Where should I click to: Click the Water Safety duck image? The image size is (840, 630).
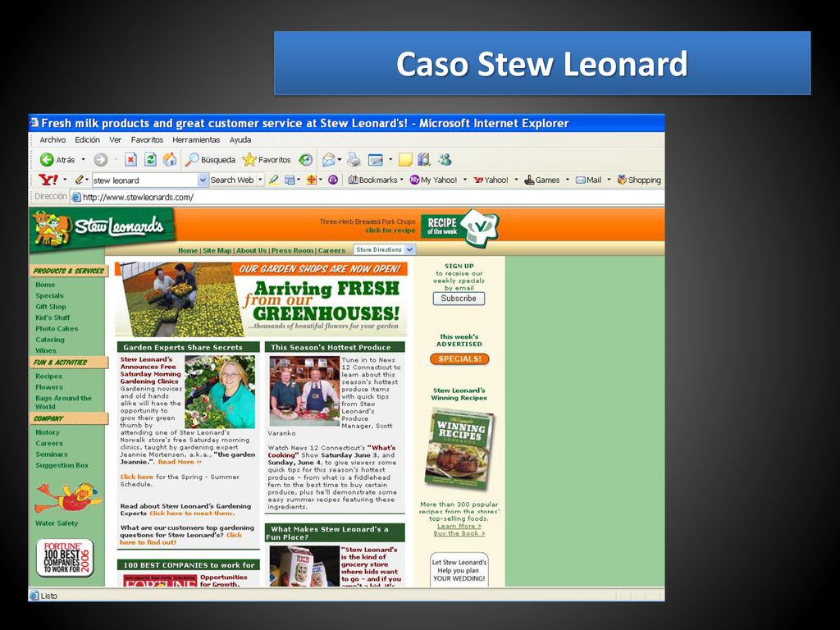point(68,498)
